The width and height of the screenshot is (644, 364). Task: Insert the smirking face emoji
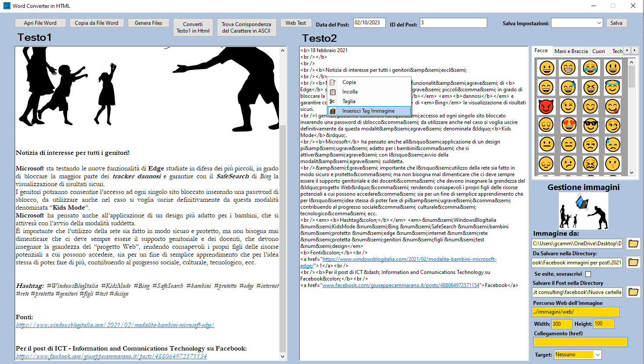(612, 125)
